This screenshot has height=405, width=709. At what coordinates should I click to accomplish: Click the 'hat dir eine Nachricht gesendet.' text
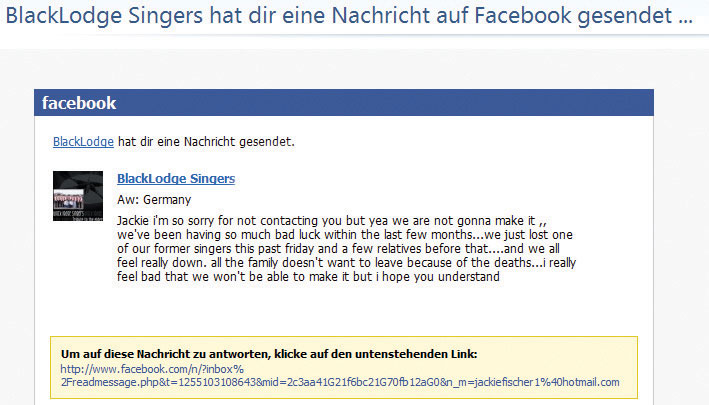(x=206, y=142)
